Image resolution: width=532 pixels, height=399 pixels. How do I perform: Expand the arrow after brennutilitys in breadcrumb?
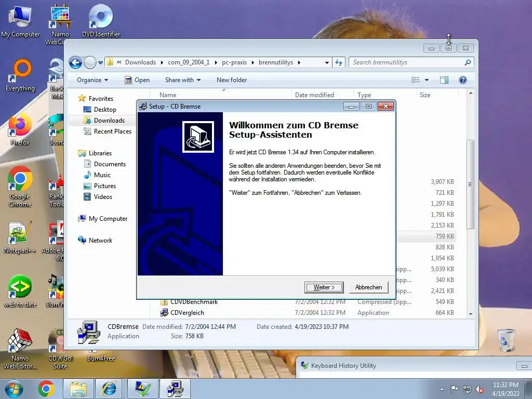click(299, 62)
